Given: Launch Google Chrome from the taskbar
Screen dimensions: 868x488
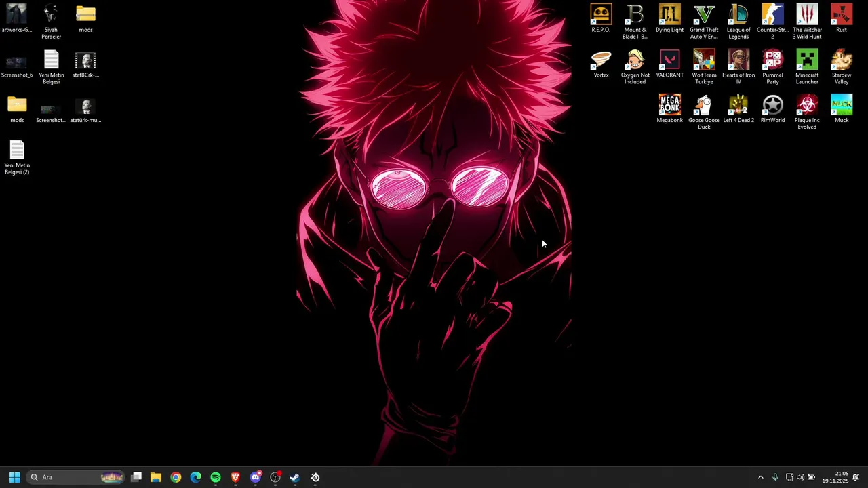Looking at the screenshot, I should pos(176,477).
